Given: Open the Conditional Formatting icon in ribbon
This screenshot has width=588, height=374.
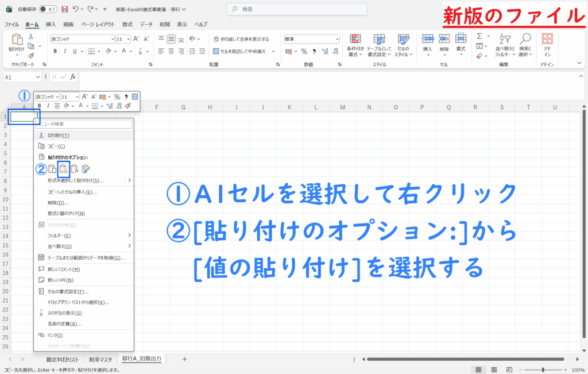Looking at the screenshot, I should click(356, 43).
